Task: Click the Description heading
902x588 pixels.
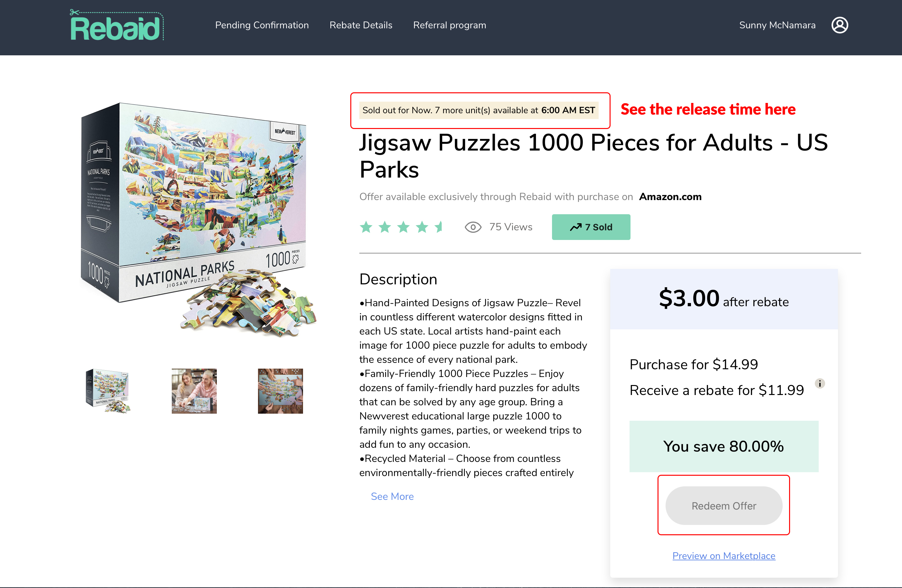Action: click(x=398, y=279)
